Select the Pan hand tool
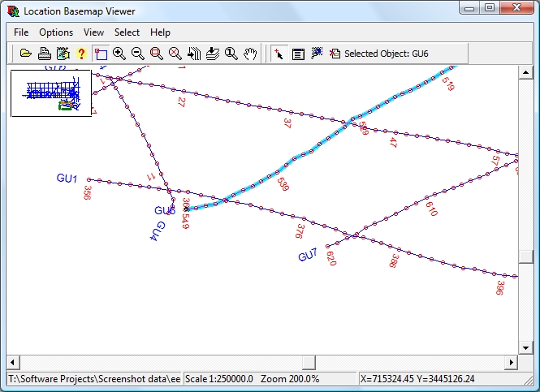540x392 pixels. pos(250,54)
